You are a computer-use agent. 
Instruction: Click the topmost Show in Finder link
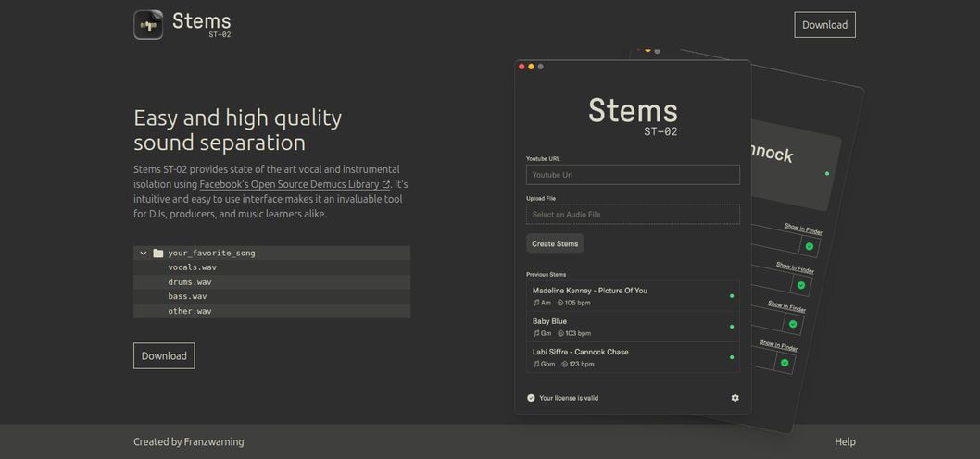tap(803, 229)
